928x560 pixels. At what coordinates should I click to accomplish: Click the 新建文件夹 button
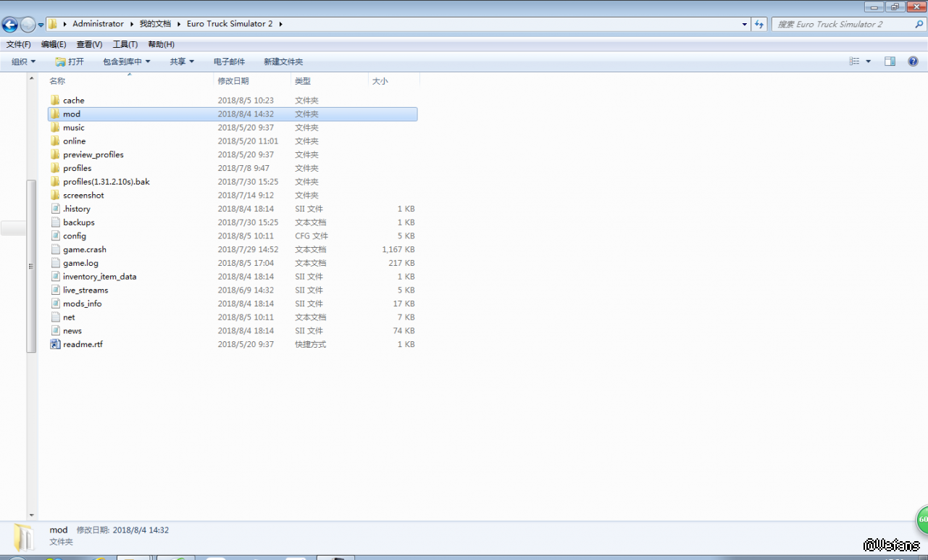(x=283, y=62)
